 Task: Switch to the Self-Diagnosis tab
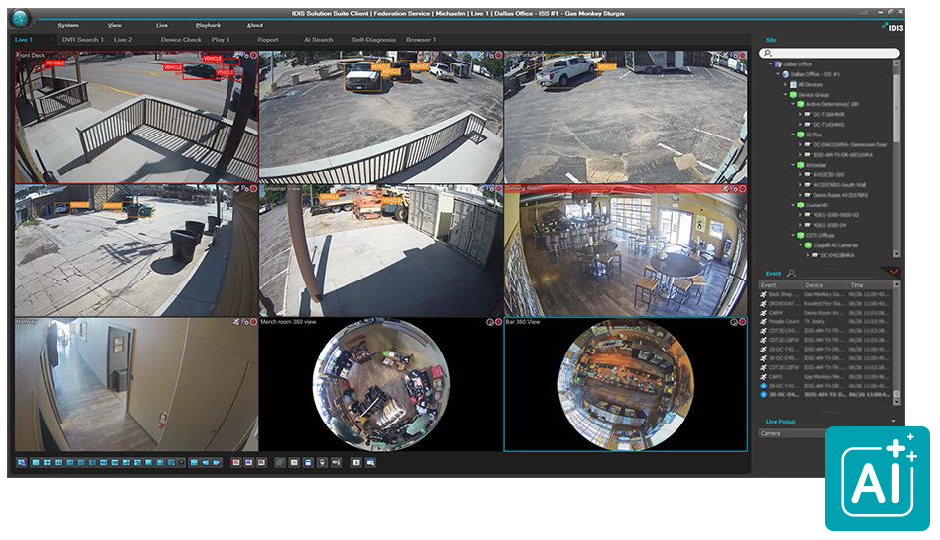[x=373, y=40]
